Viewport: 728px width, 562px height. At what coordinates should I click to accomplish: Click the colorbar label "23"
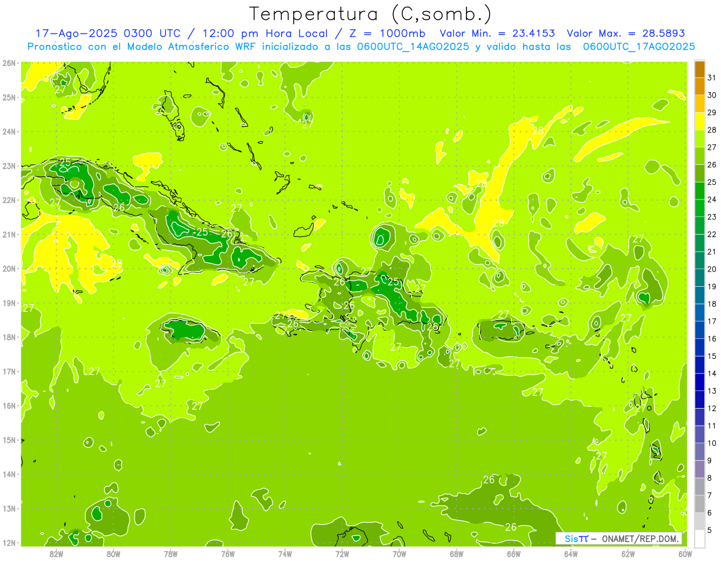pyautogui.click(x=712, y=217)
